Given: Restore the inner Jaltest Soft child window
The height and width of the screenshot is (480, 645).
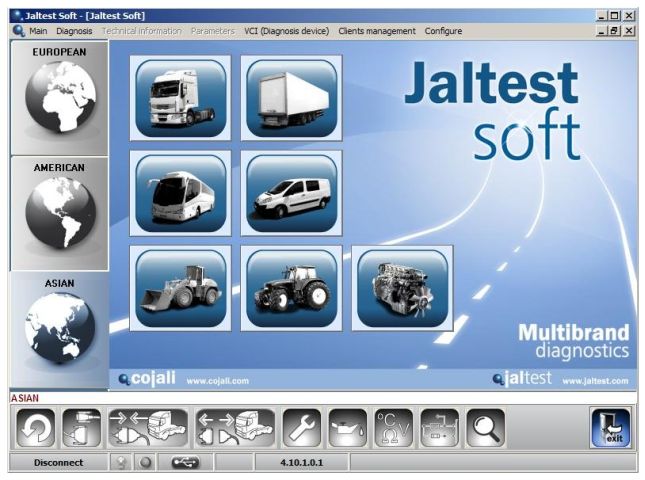Looking at the screenshot, I should coord(615,30).
